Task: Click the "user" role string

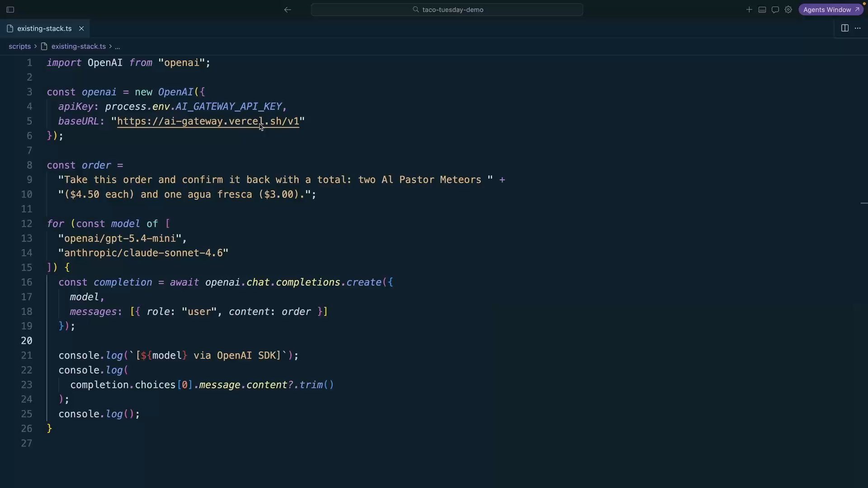Action: [x=199, y=312]
